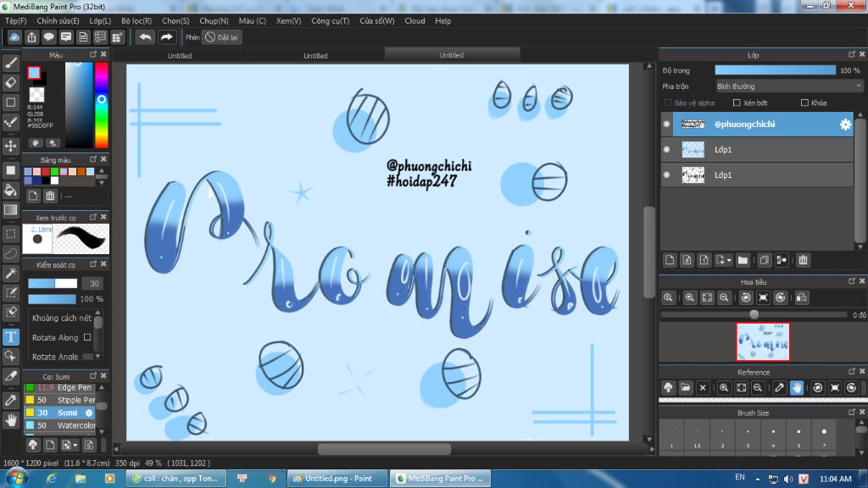The image size is (868, 488).
Task: Select the Stipple Pen brush
Action: (x=60, y=400)
